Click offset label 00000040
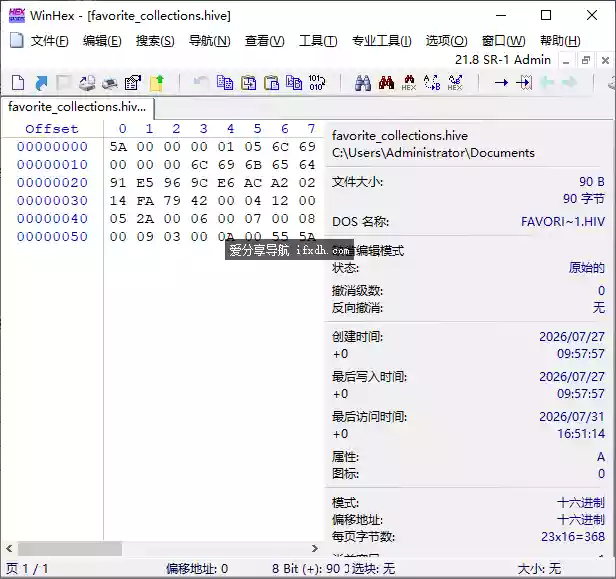Viewport: 616px width, 579px height. (x=52, y=218)
